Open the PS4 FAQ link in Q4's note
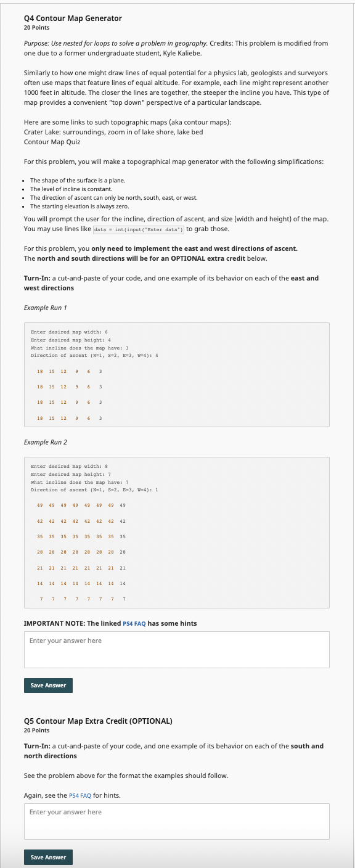 [x=133, y=623]
